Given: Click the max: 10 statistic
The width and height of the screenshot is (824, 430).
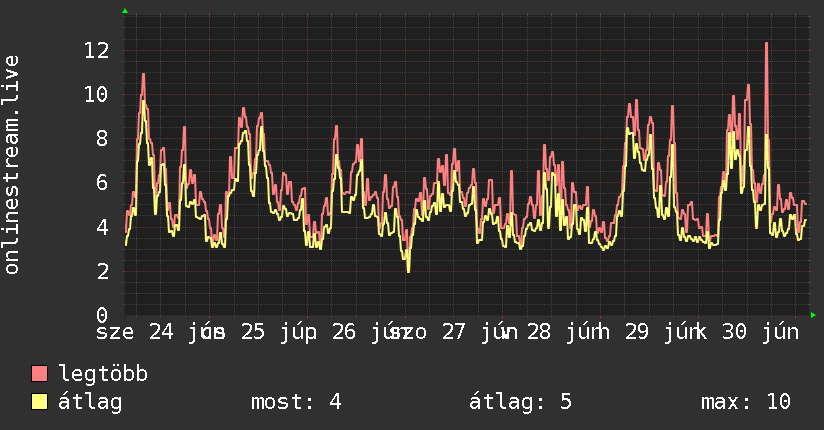Looking at the screenshot, I should pos(746,402).
